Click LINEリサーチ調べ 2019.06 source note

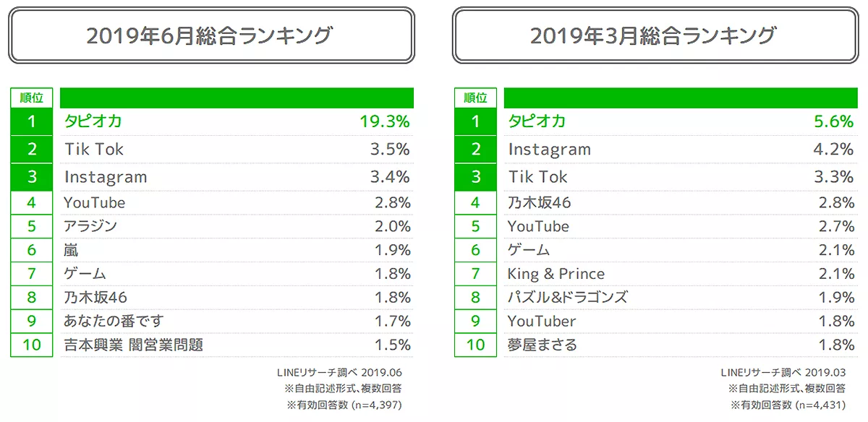click(339, 373)
